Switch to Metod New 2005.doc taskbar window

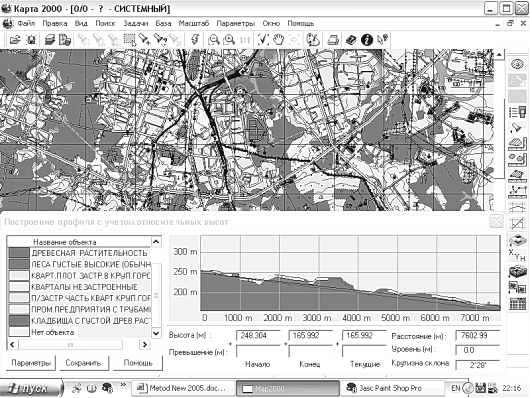tap(183, 388)
